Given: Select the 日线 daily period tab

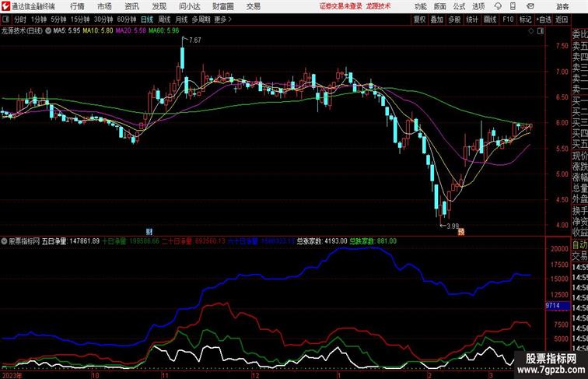Looking at the screenshot, I should (147, 19).
